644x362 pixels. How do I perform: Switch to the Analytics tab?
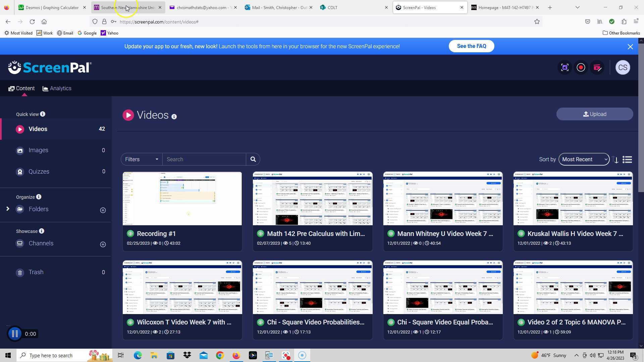click(57, 88)
